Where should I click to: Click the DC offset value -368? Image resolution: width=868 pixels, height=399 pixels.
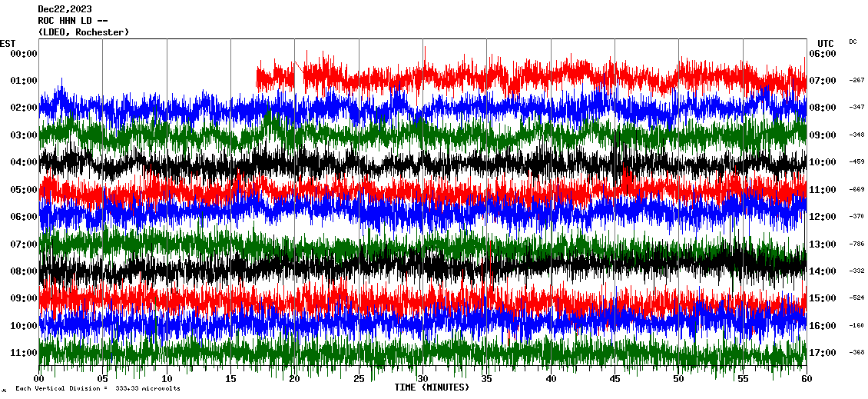coord(856,352)
